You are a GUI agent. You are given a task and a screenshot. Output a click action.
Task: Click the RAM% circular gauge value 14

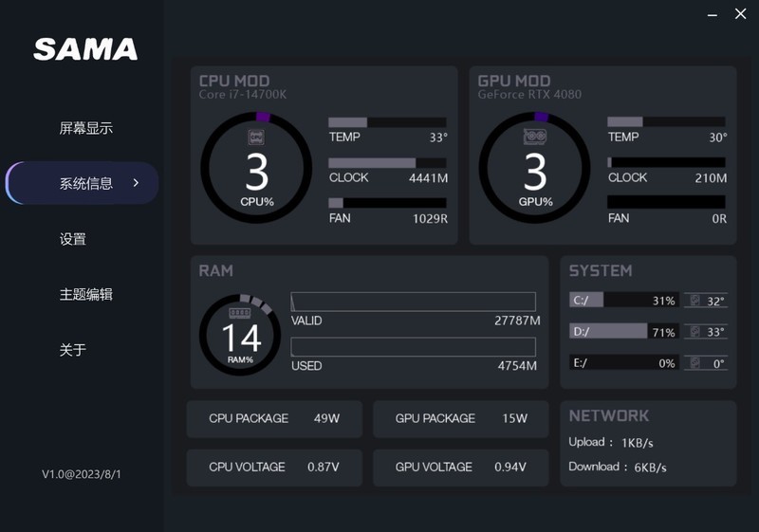coord(241,338)
